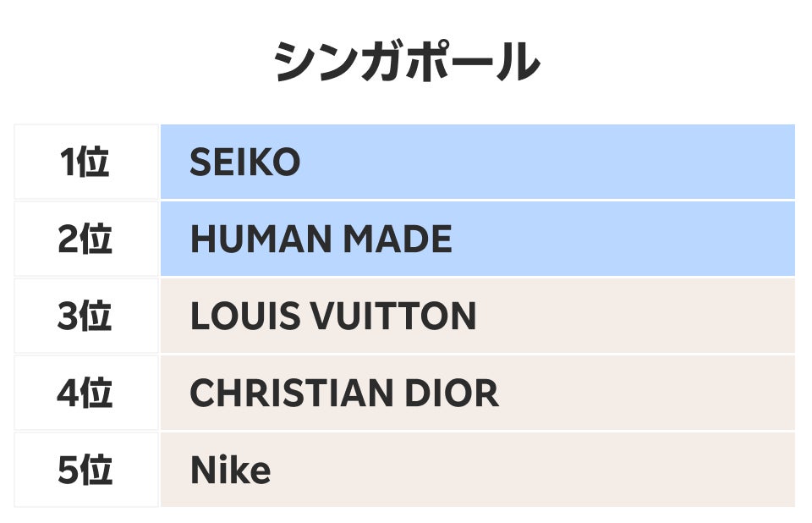Click blue area right of HUMAN MADE
Image resolution: width=812 pixels, height=523 pixels.
(626, 239)
